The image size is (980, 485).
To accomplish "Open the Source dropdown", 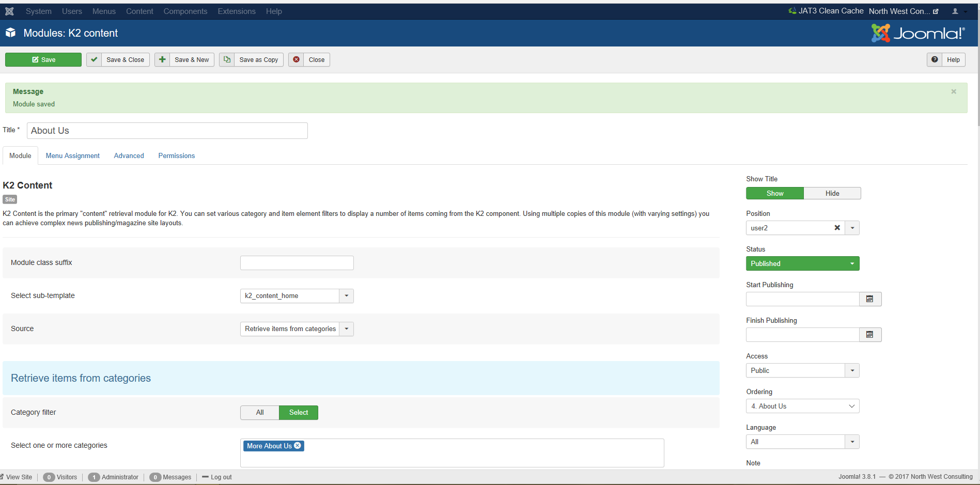I will click(297, 329).
